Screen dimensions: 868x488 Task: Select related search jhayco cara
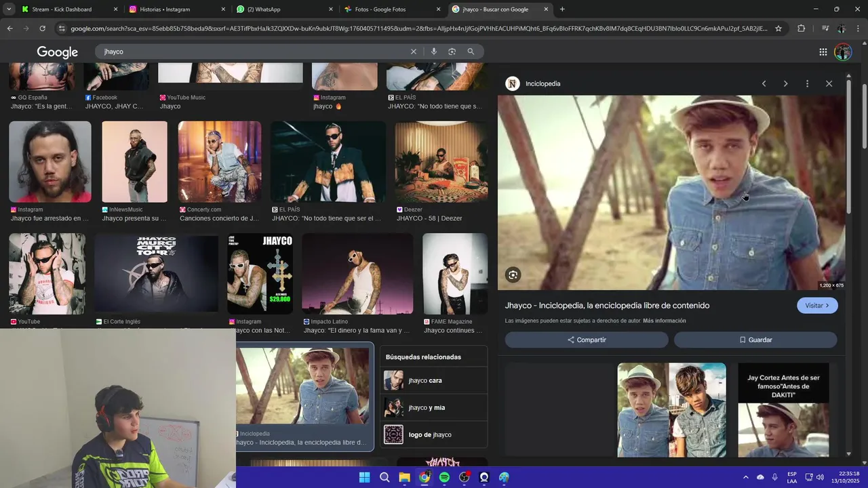433,380
